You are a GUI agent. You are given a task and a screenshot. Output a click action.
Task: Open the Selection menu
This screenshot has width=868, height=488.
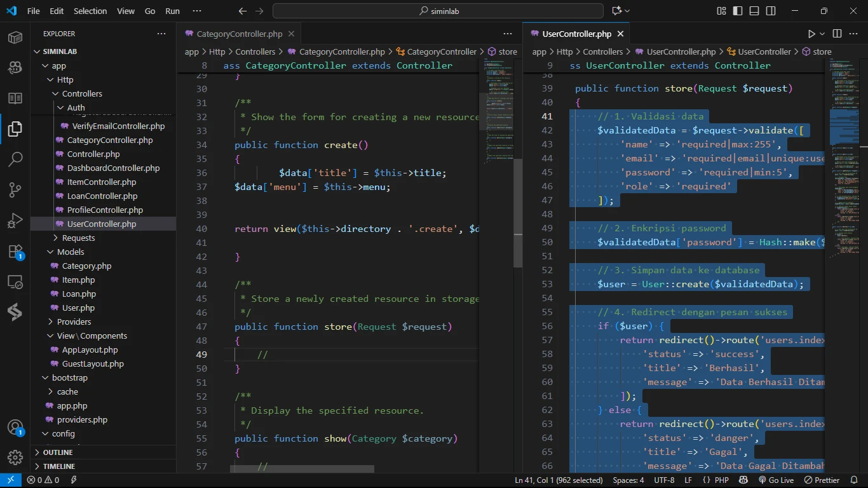90,11
